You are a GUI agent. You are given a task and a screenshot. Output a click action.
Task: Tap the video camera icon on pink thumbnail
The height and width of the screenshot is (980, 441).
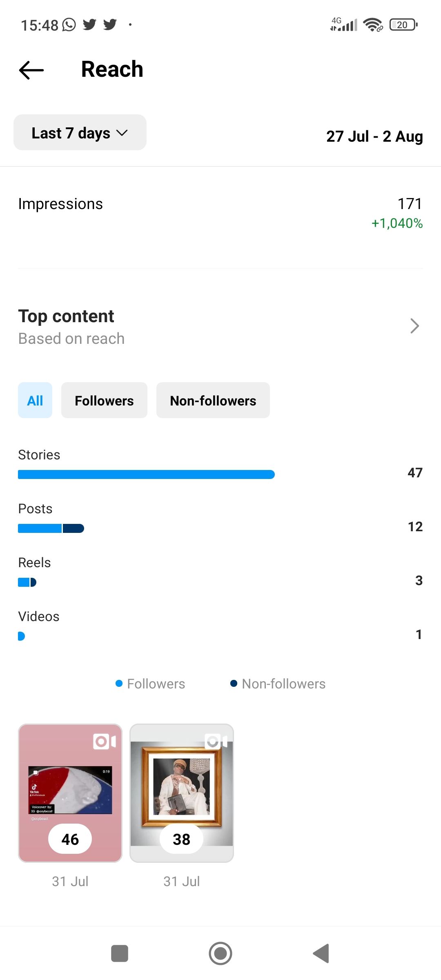pos(105,742)
